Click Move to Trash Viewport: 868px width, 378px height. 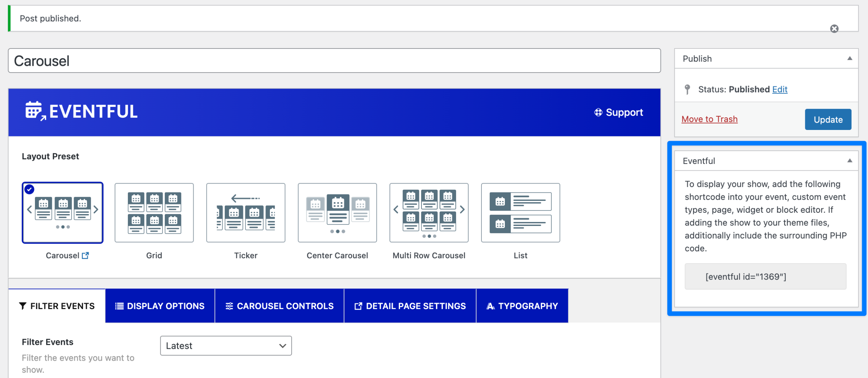tap(709, 119)
